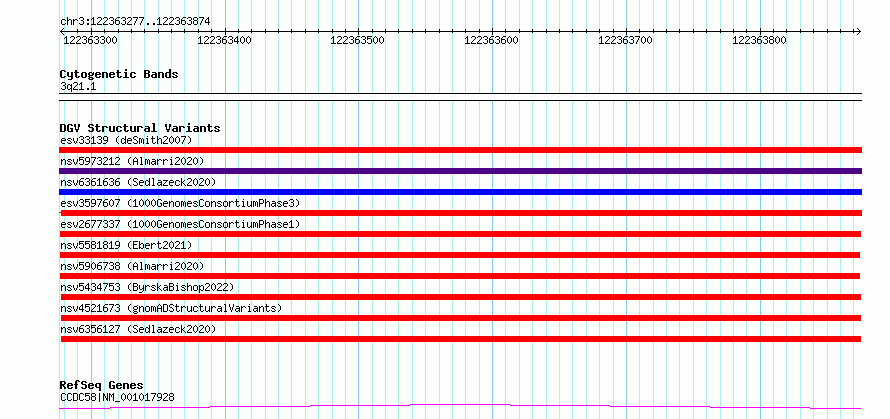Open nsv6361636 (Sedlazeck2020) variant label
The width and height of the screenshot is (890, 419).
(138, 182)
